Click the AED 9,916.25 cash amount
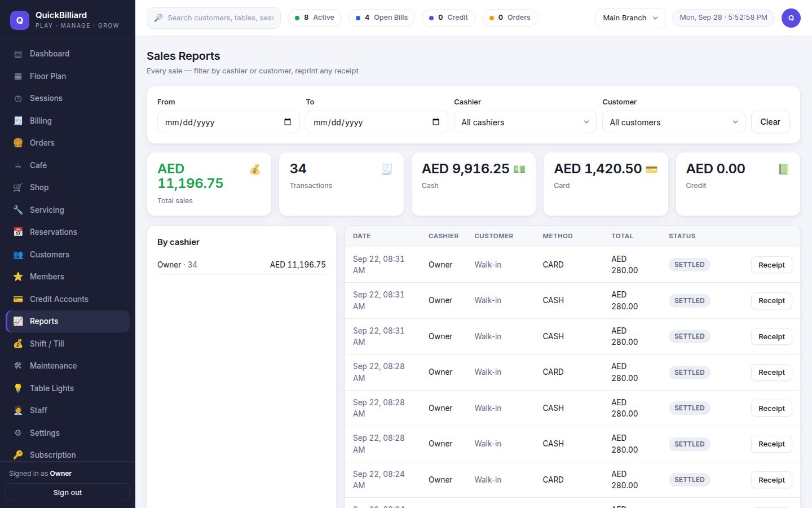The height and width of the screenshot is (508, 812). (466, 169)
